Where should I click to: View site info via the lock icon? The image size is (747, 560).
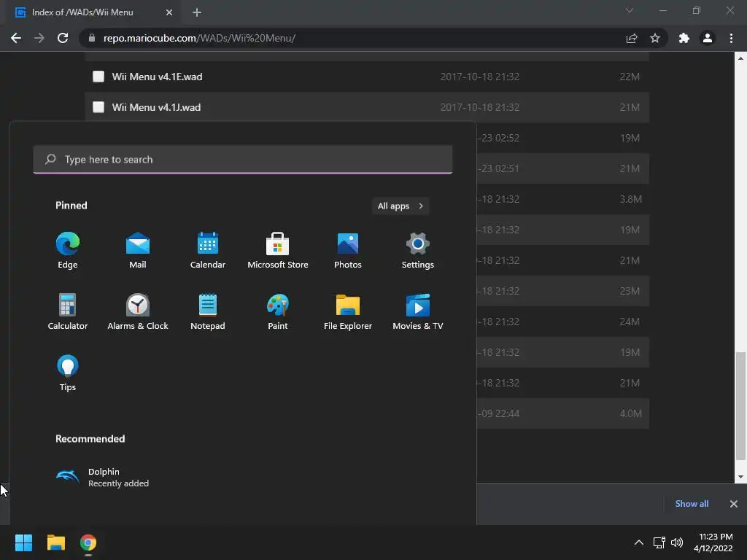coord(92,38)
